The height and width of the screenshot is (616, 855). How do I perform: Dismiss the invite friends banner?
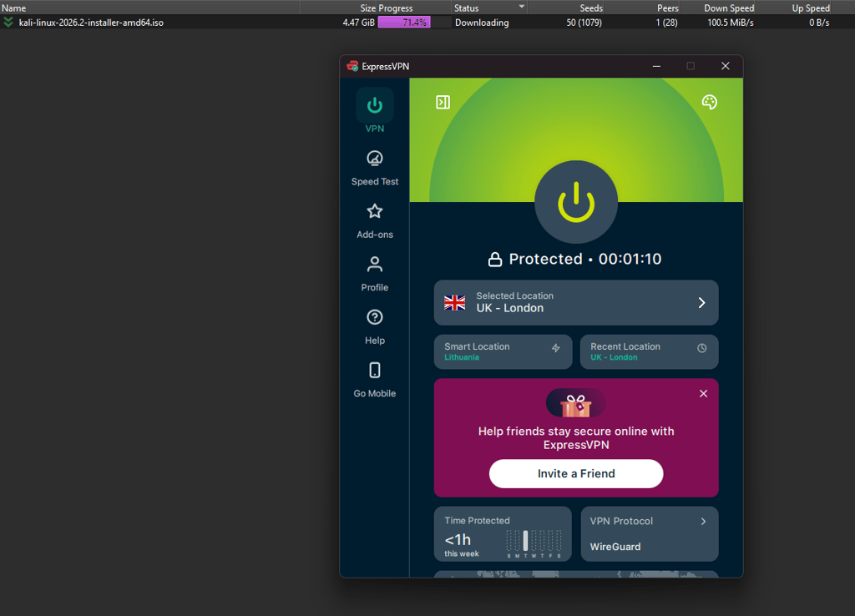click(703, 394)
